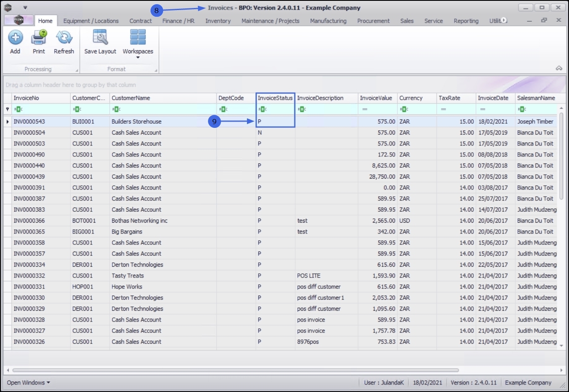Click User : JulandaK in status bar
This screenshot has height=392, width=569.
(x=384, y=382)
